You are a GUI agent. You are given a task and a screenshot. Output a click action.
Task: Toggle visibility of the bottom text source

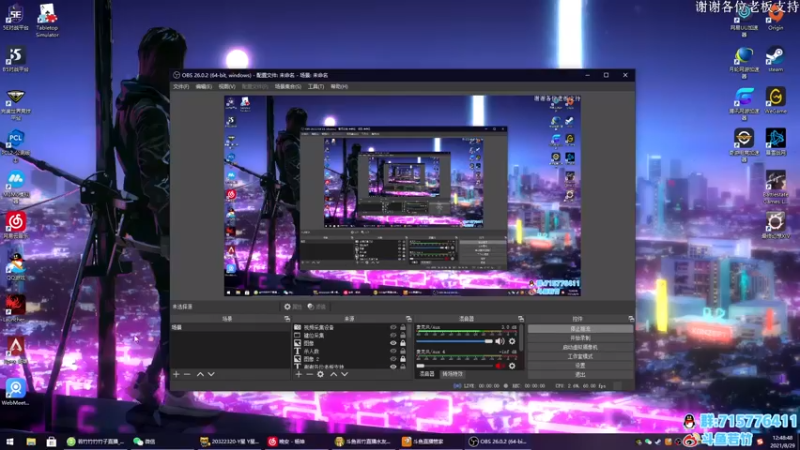click(393, 366)
